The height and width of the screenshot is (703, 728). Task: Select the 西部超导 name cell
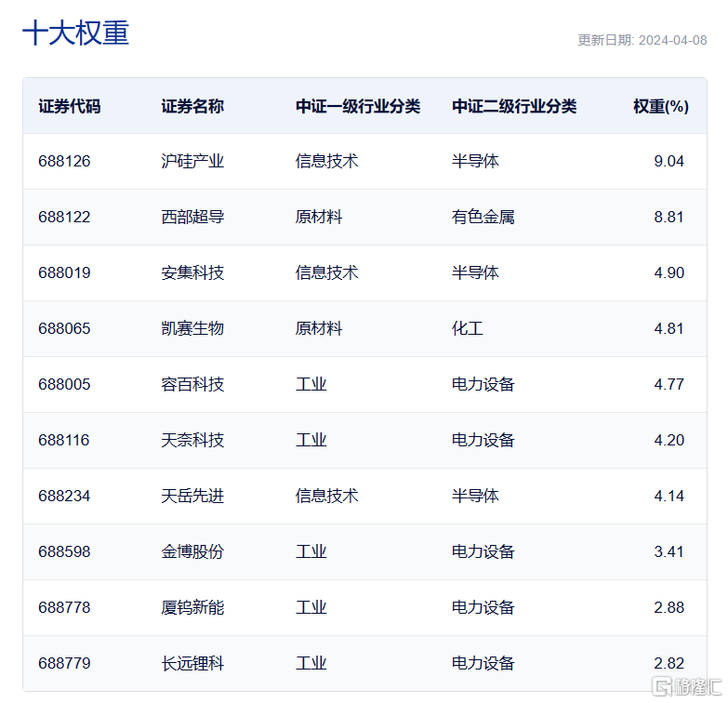pos(192,217)
